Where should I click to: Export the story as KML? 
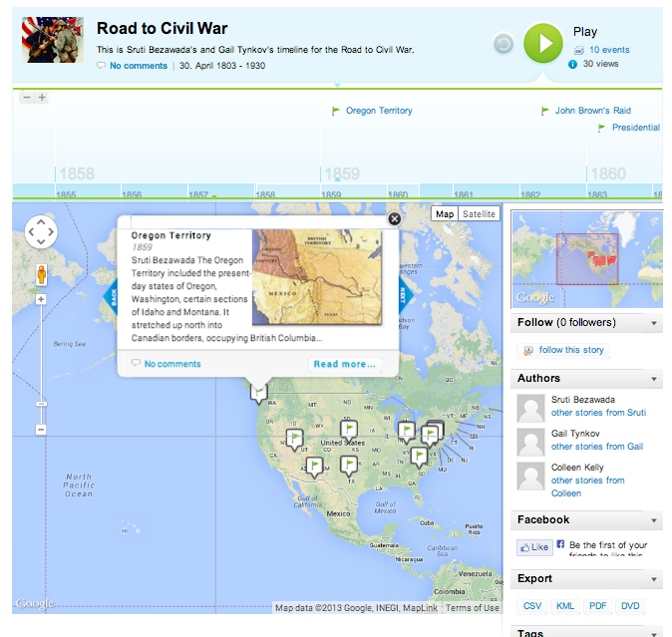pos(565,606)
